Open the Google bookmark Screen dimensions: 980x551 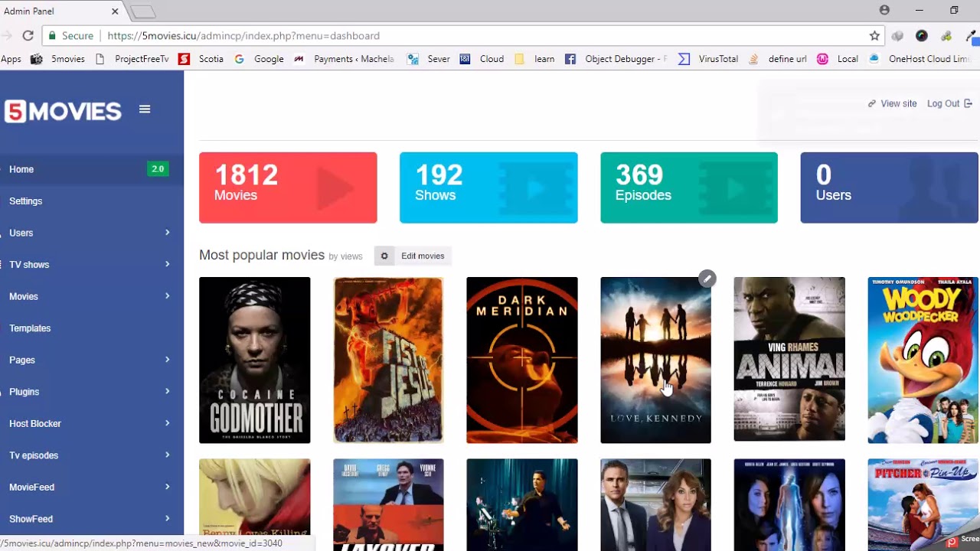pos(260,59)
